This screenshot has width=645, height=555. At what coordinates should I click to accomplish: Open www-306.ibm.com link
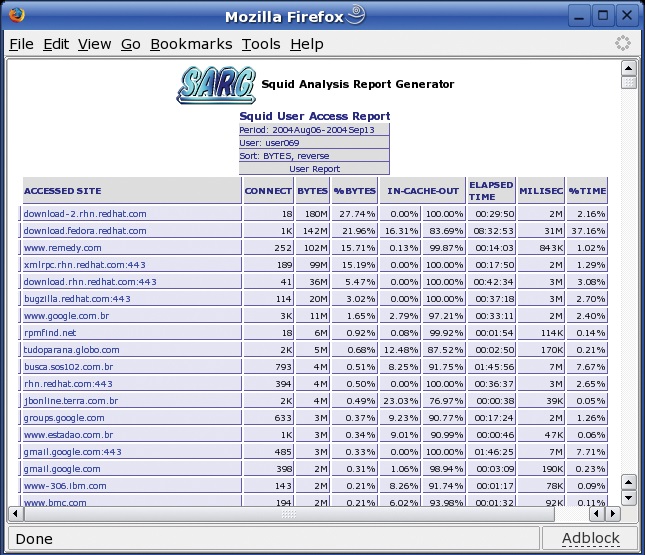[x=65, y=486]
